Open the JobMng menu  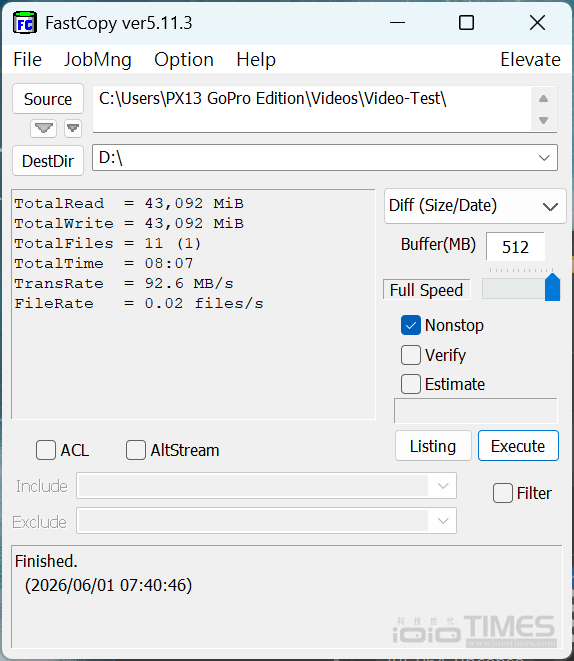tap(98, 59)
